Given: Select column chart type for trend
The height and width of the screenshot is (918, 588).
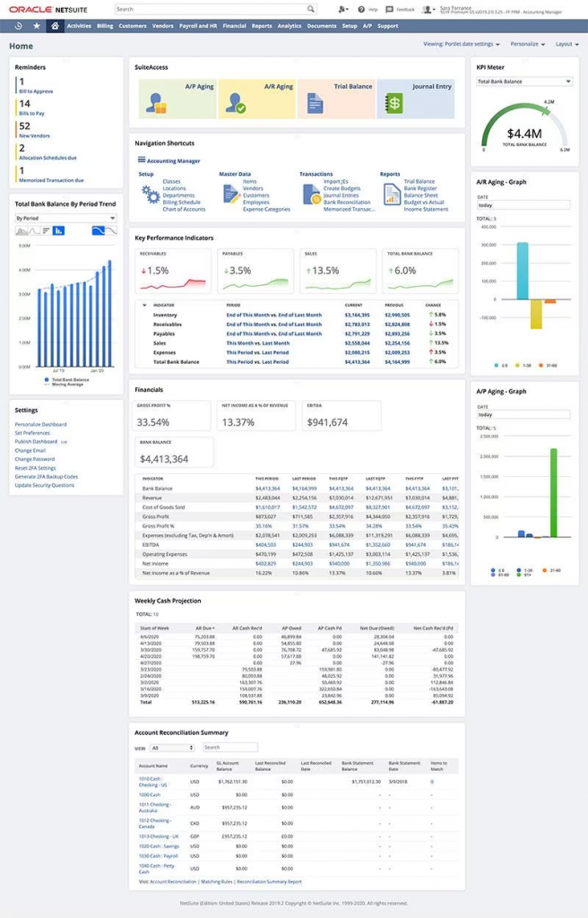Looking at the screenshot, I should [58, 230].
